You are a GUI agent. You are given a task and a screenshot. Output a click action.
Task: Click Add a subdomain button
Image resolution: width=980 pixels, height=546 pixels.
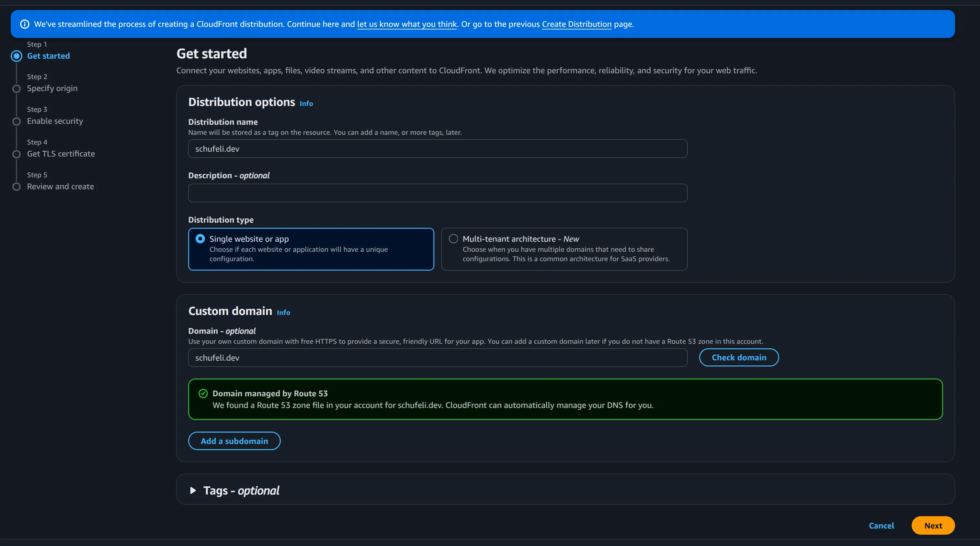click(x=234, y=441)
